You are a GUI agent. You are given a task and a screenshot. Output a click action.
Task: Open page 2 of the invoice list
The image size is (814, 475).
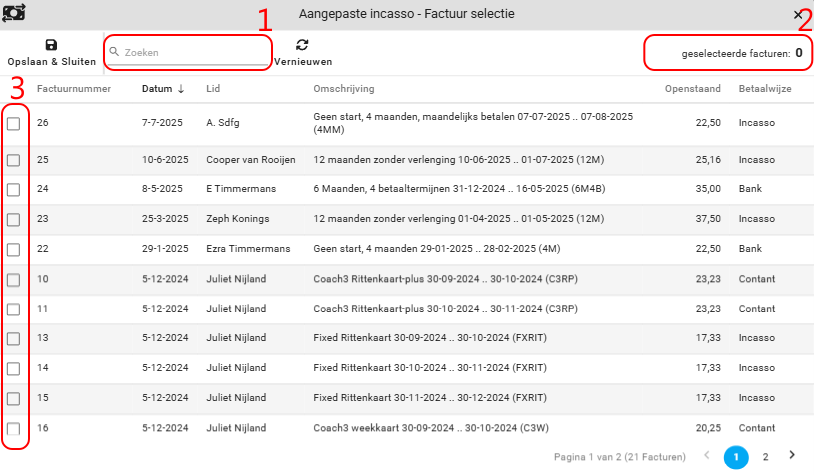pyautogui.click(x=765, y=456)
